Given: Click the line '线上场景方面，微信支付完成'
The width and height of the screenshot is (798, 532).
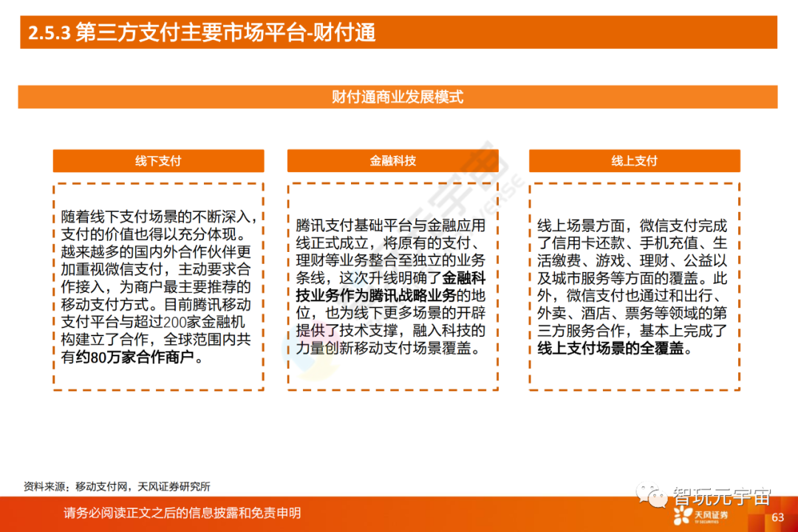Looking at the screenshot, I should click(x=632, y=225).
